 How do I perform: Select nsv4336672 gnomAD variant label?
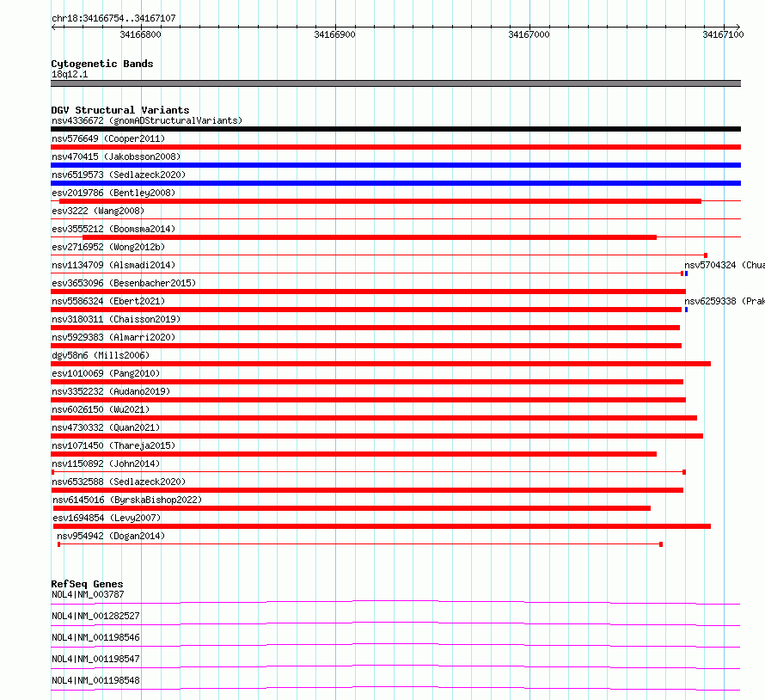pyautogui.click(x=147, y=120)
